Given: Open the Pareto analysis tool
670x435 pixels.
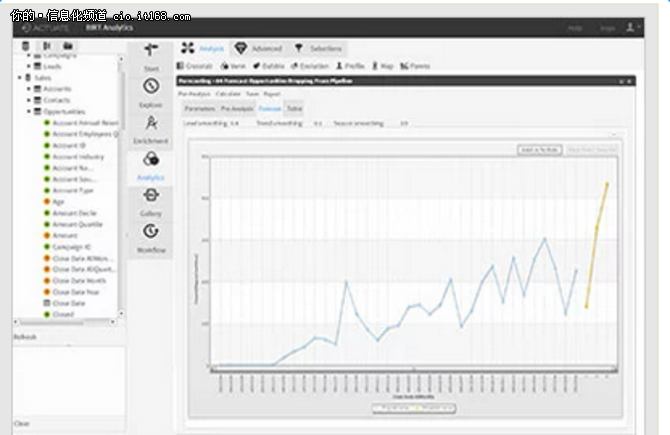Looking at the screenshot, I should (x=415, y=66).
